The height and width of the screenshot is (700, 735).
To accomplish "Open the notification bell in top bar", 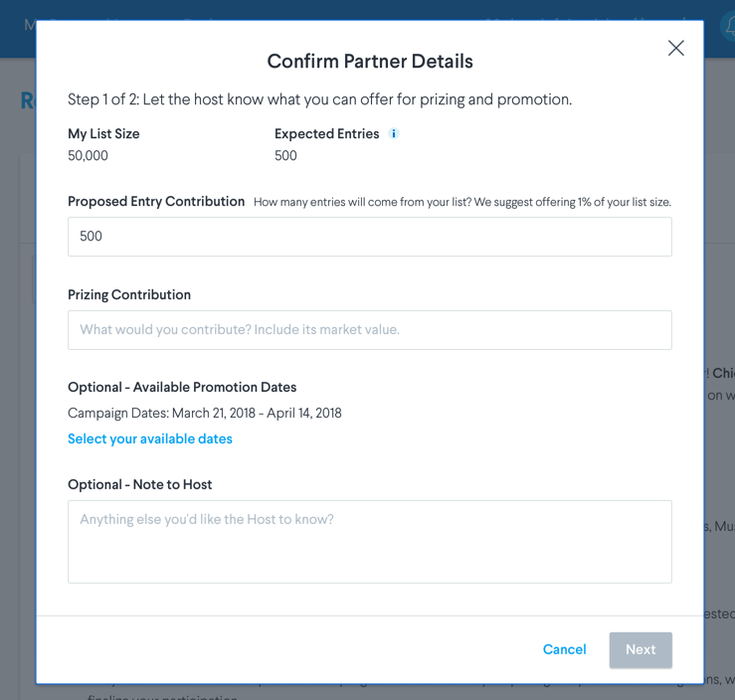I will [x=729, y=26].
